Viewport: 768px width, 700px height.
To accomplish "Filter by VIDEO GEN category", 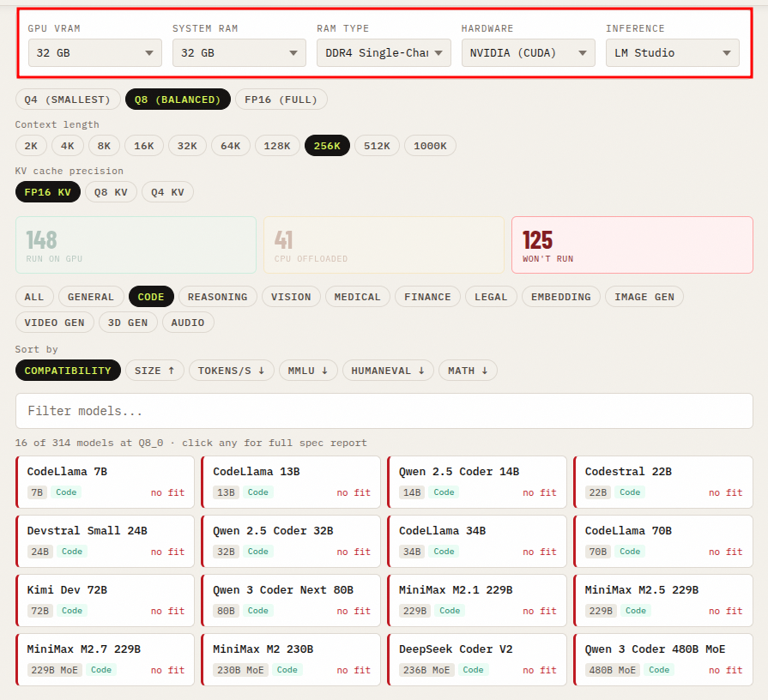I will pos(55,323).
